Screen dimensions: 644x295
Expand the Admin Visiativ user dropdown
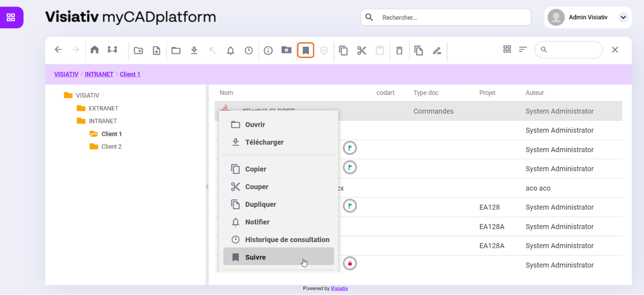coord(623,17)
